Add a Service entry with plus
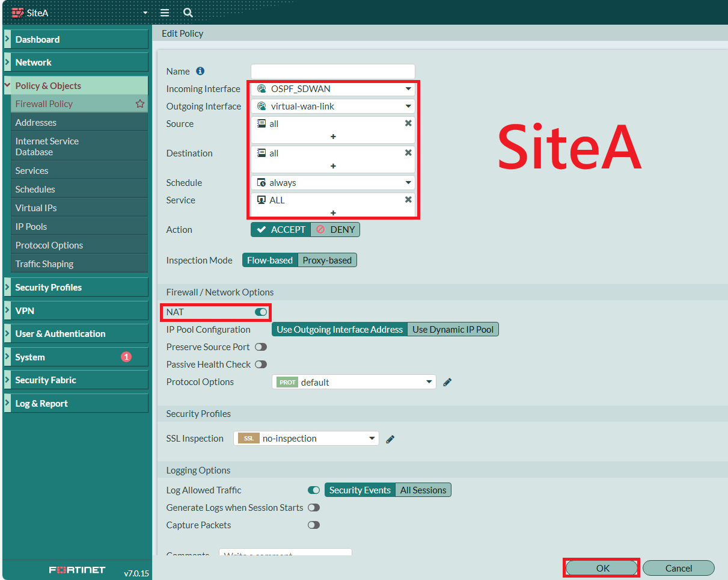This screenshot has width=728, height=580. 333,213
